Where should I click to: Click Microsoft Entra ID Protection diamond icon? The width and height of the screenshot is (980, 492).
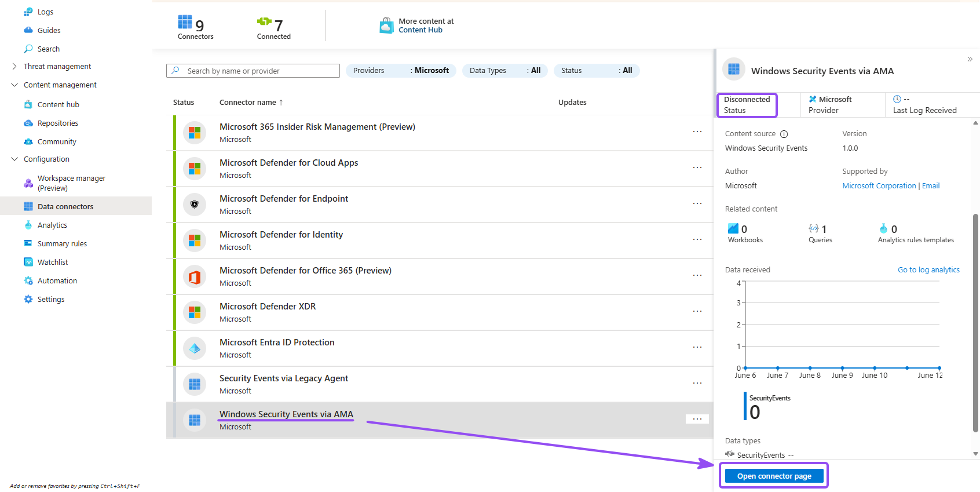tap(195, 348)
